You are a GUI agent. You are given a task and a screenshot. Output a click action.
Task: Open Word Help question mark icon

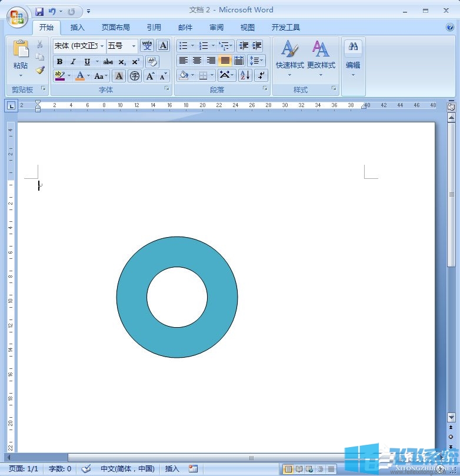(x=450, y=27)
